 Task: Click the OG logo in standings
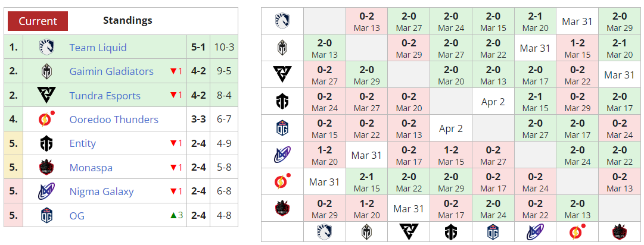[x=46, y=215]
